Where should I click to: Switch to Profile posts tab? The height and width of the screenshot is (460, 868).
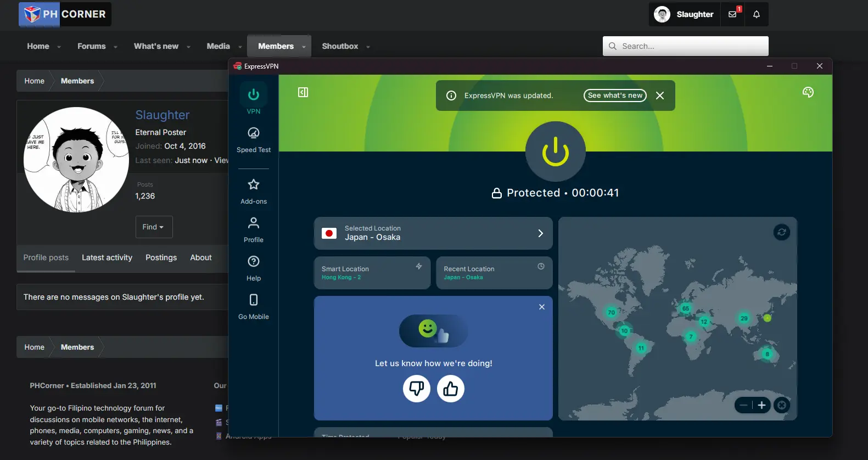pos(46,257)
